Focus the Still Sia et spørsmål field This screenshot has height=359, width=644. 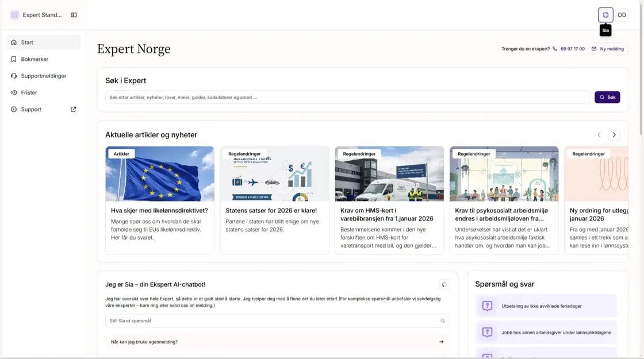tap(277, 321)
